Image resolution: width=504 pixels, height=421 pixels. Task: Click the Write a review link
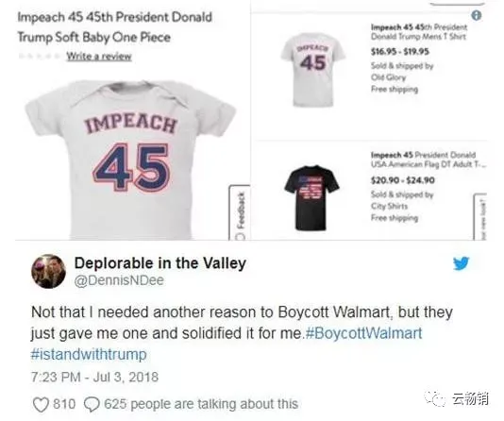pos(99,57)
